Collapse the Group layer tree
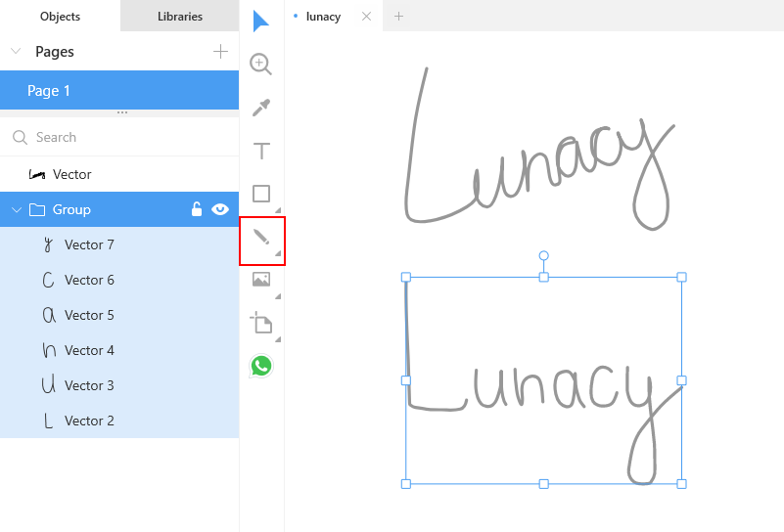The width and height of the screenshot is (784, 532). (x=17, y=210)
